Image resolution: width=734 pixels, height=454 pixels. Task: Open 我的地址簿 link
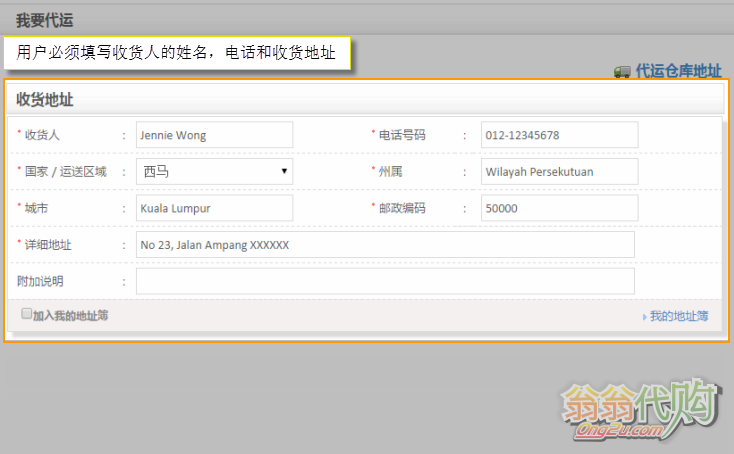click(679, 316)
